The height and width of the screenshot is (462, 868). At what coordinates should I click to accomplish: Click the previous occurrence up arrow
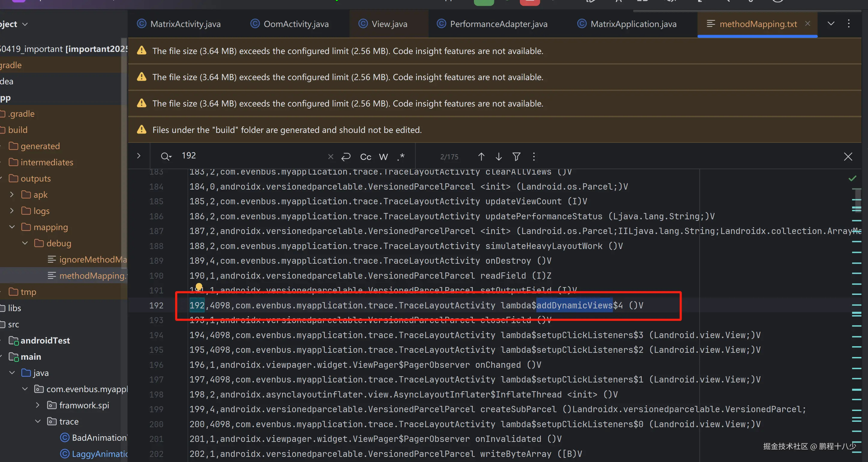(x=481, y=157)
